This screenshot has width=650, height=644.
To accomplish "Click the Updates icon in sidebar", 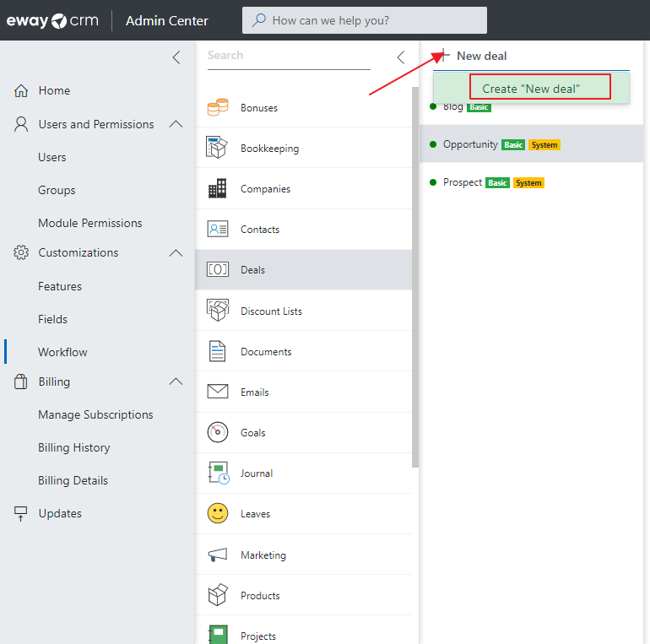I will pyautogui.click(x=21, y=513).
